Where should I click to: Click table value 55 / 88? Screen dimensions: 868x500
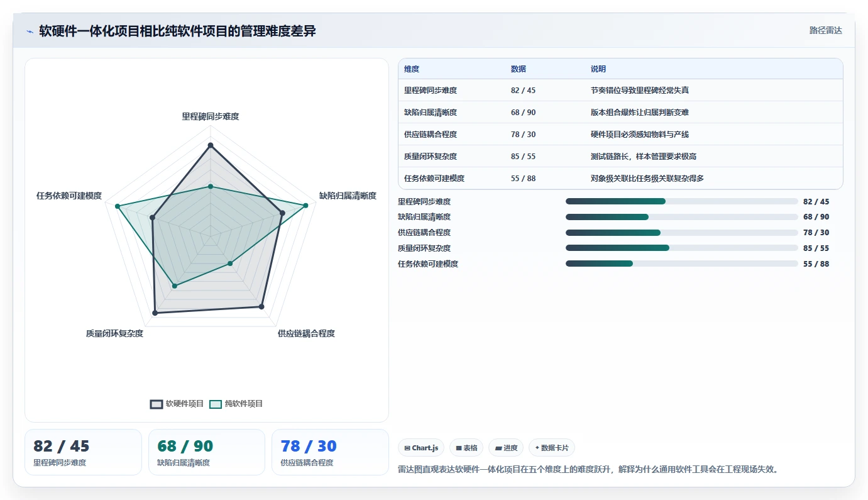click(523, 179)
